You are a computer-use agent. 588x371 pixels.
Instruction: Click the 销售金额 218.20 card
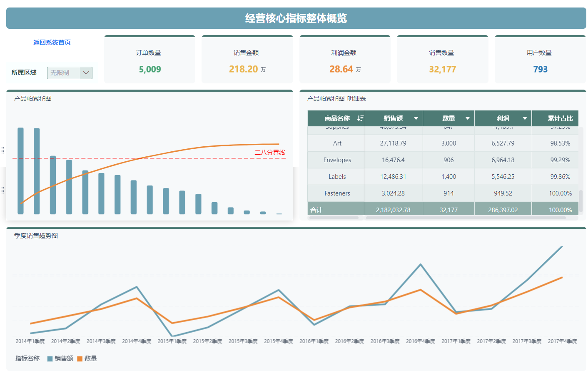click(247, 59)
